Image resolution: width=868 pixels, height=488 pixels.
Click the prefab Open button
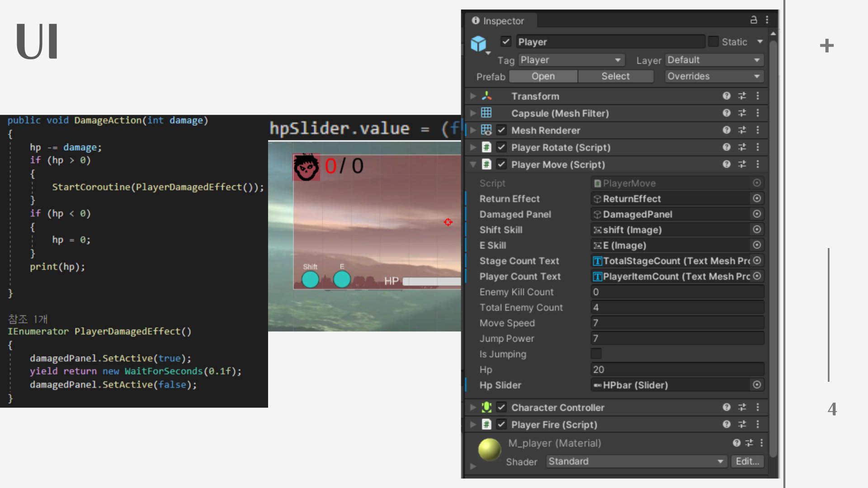click(543, 76)
